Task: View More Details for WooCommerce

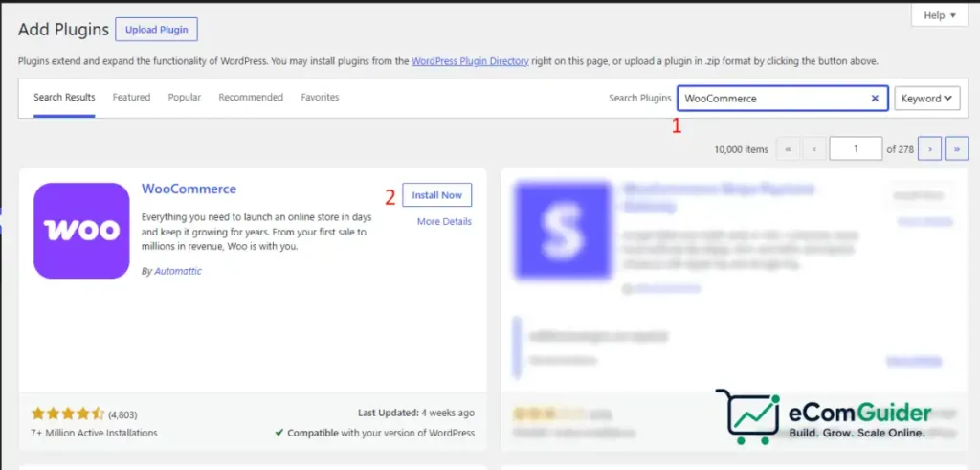Action: pos(444,221)
